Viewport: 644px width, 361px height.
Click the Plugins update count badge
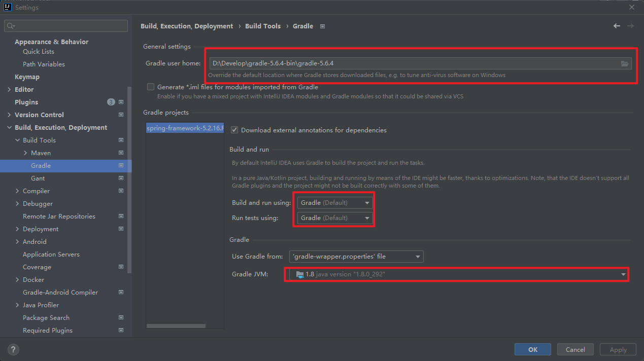pos(111,102)
